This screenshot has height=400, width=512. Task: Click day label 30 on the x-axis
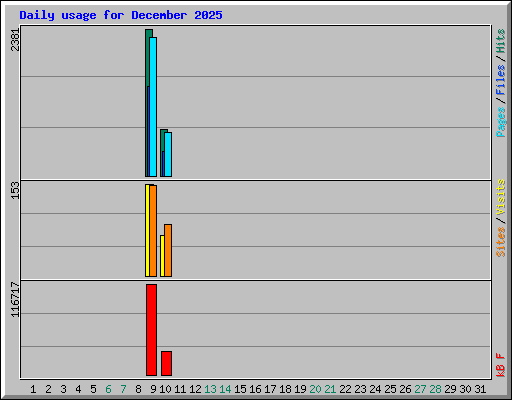pos(465,389)
